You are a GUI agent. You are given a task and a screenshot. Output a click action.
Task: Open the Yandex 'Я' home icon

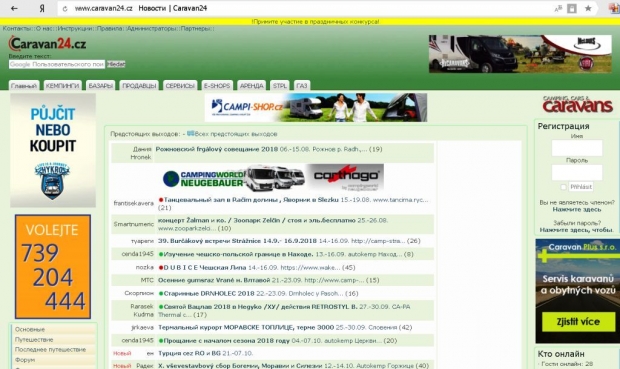(x=42, y=8)
